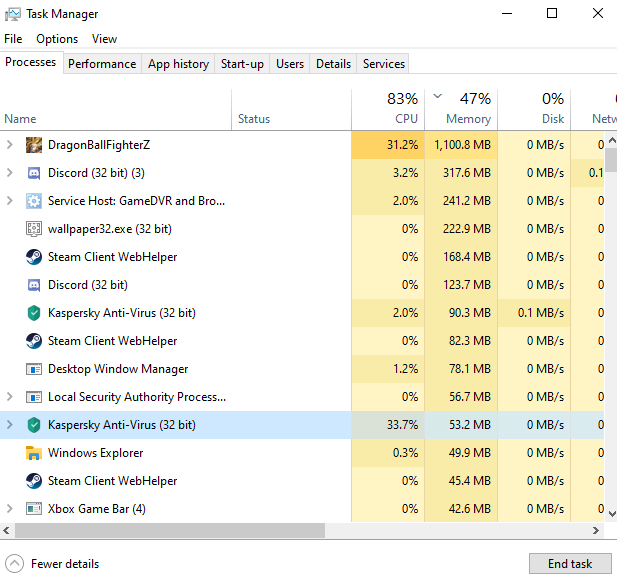Click vertical scrollbar up arrow
The height and width of the screenshot is (576, 624).
[x=612, y=140]
